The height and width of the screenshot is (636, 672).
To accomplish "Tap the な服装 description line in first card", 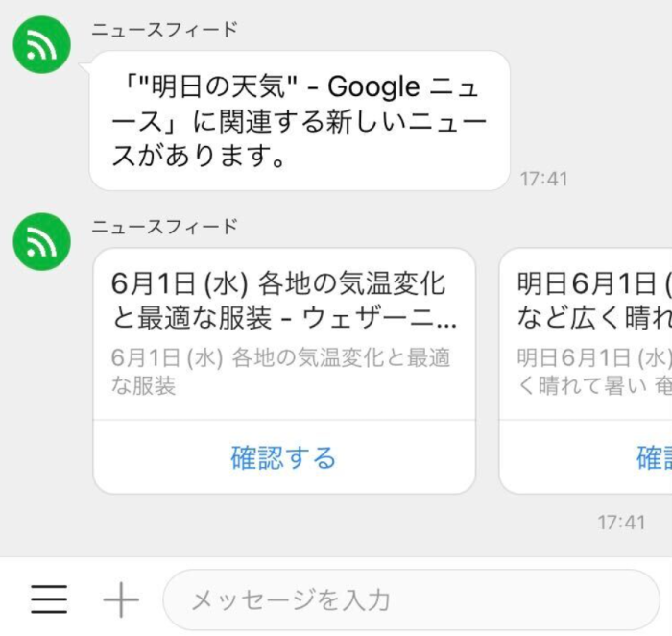I will [x=143, y=385].
